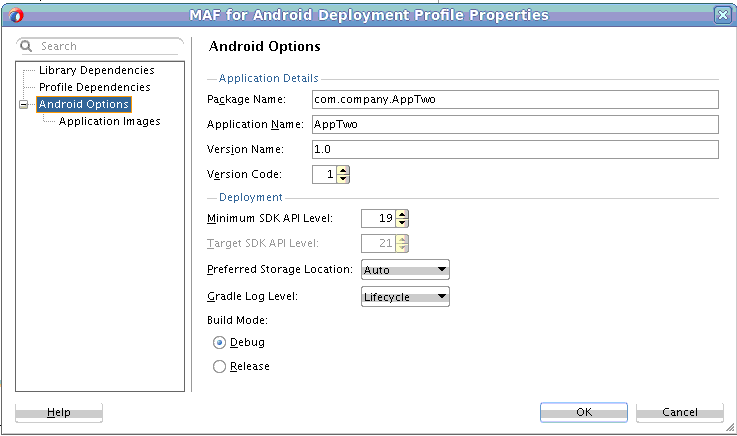Click the Deployment section label
737x436 pixels.
tap(251, 197)
